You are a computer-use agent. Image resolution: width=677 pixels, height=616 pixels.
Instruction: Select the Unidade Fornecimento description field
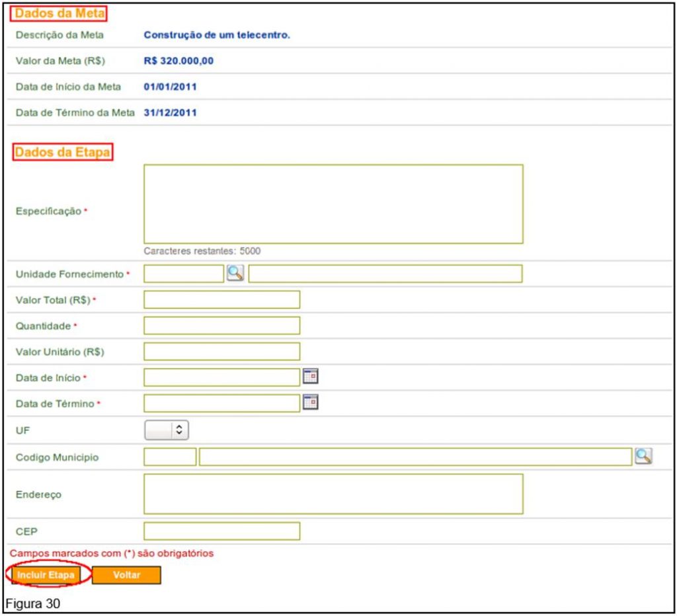click(x=385, y=274)
